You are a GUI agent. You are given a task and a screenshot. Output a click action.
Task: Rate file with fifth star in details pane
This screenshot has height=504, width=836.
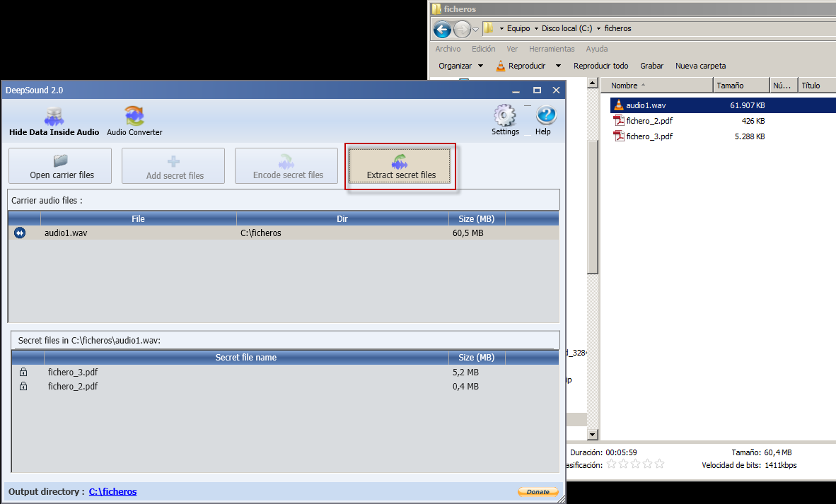[659, 464]
